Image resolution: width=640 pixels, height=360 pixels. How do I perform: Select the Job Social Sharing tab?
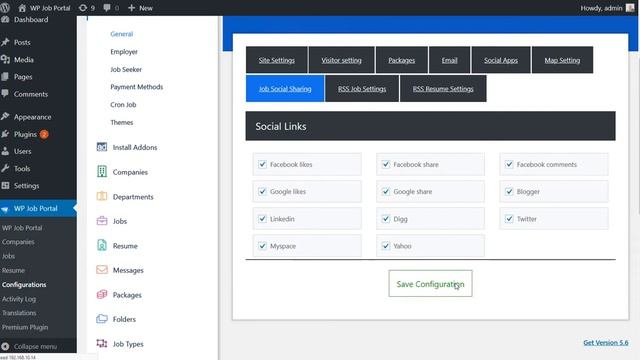pos(285,89)
